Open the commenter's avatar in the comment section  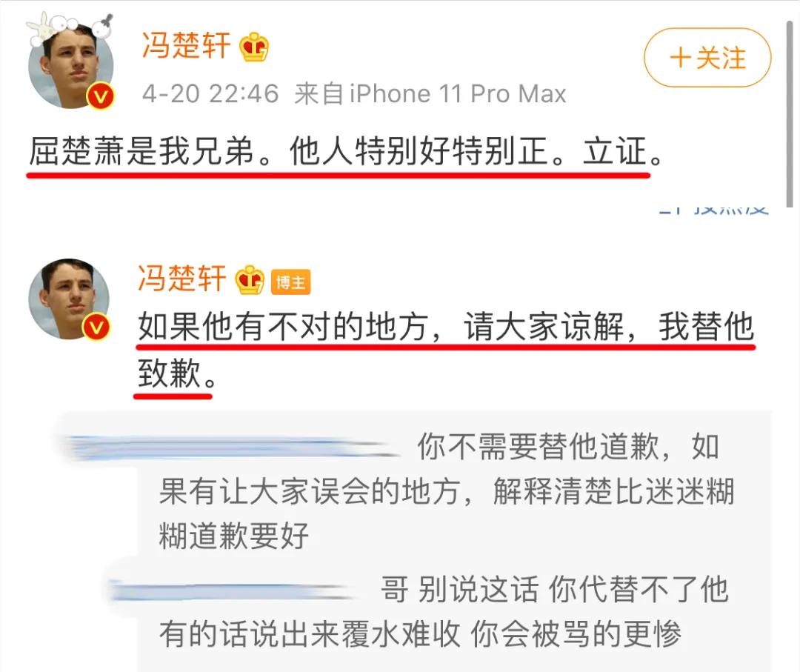click(69, 299)
